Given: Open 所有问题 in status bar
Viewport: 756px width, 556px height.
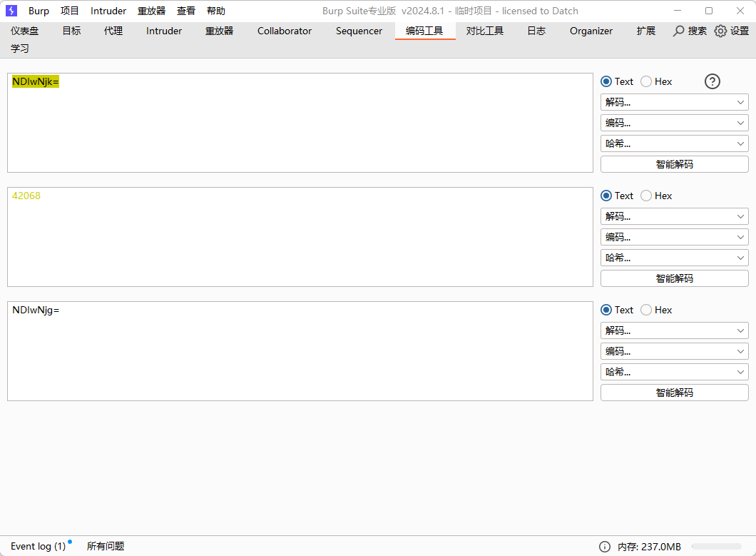Looking at the screenshot, I should click(106, 546).
